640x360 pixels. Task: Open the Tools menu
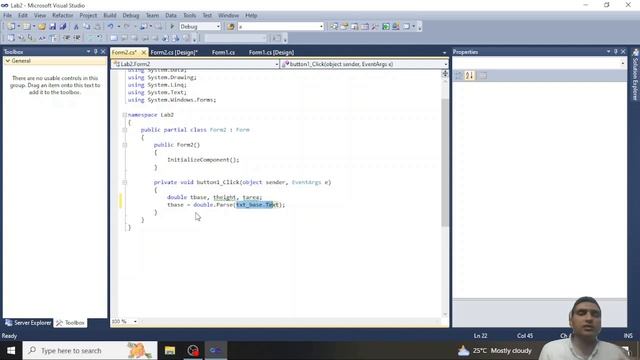(x=189, y=16)
